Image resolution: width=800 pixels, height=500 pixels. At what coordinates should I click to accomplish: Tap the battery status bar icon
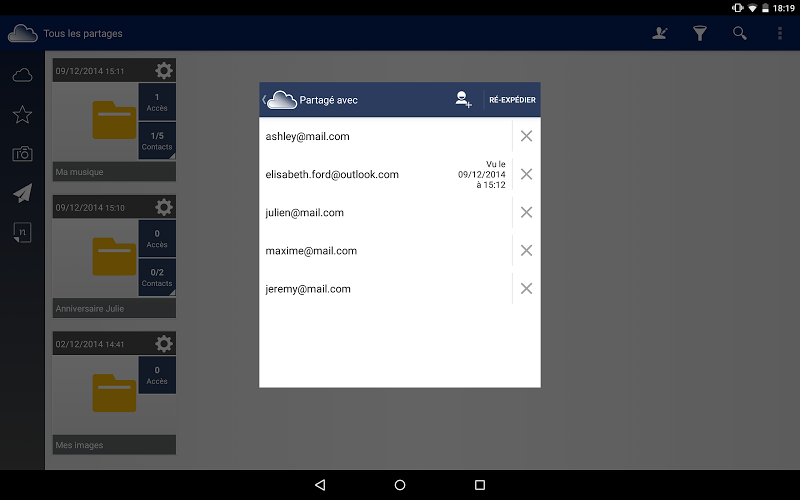click(x=765, y=8)
